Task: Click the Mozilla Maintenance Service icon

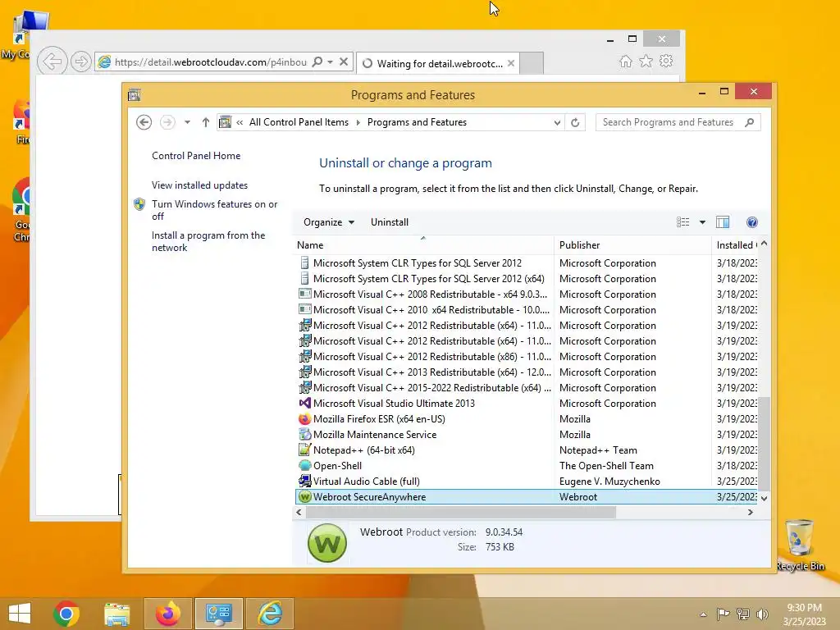Action: (x=305, y=435)
